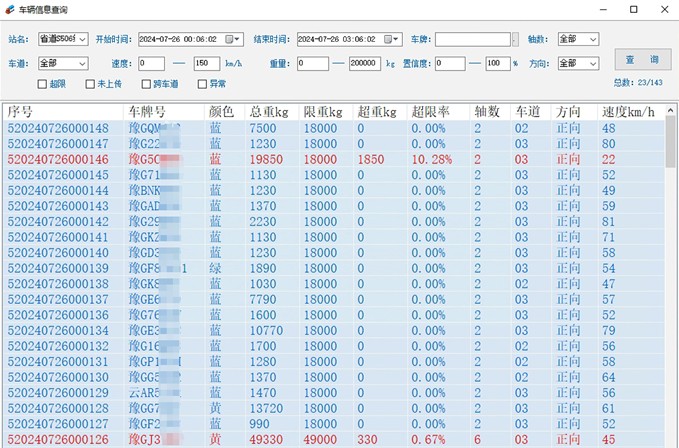Click the maximum weight field showing 200000

point(365,64)
